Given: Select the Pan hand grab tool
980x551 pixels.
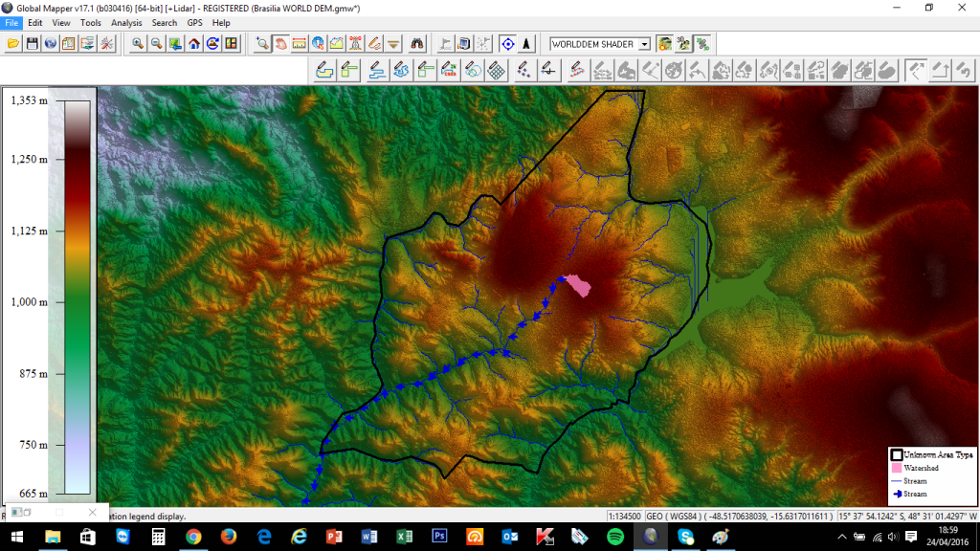Looking at the screenshot, I should coord(281,43).
